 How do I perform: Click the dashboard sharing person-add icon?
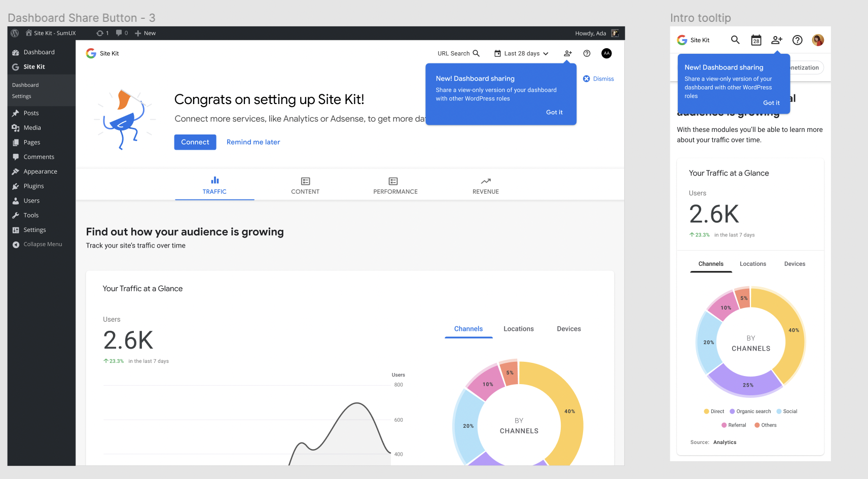568,53
